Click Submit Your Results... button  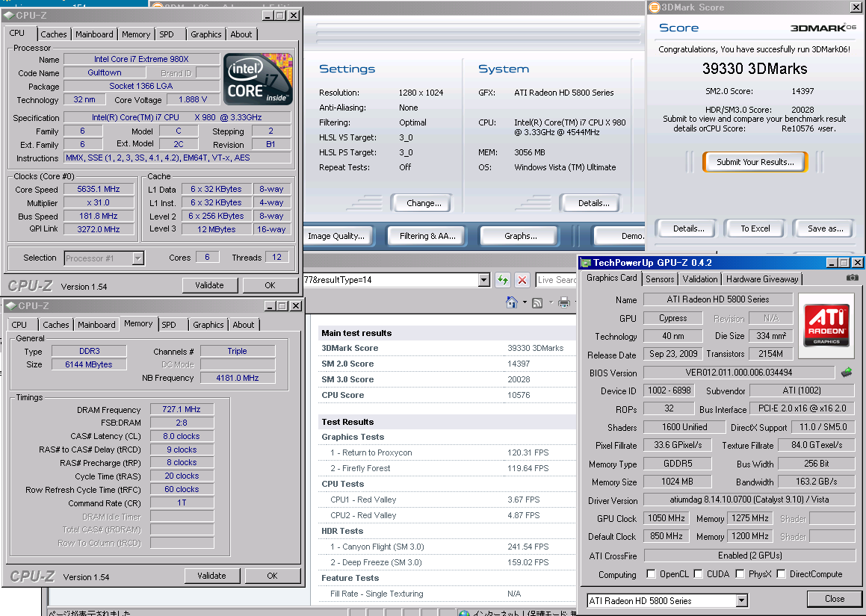(x=755, y=162)
